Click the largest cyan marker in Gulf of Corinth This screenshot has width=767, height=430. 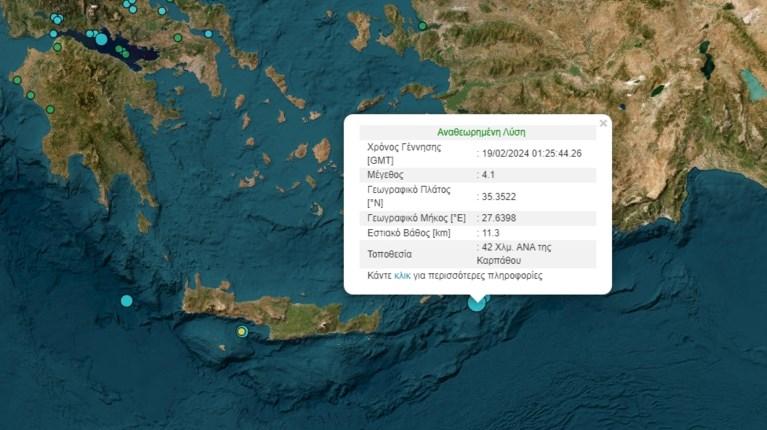(101, 40)
